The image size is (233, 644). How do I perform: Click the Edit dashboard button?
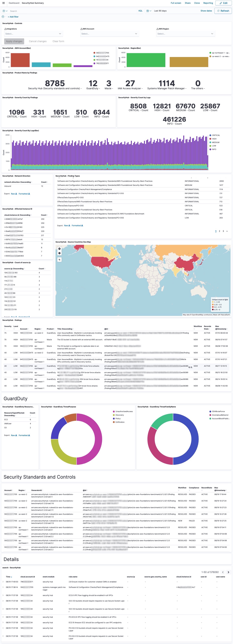[x=223, y=3]
